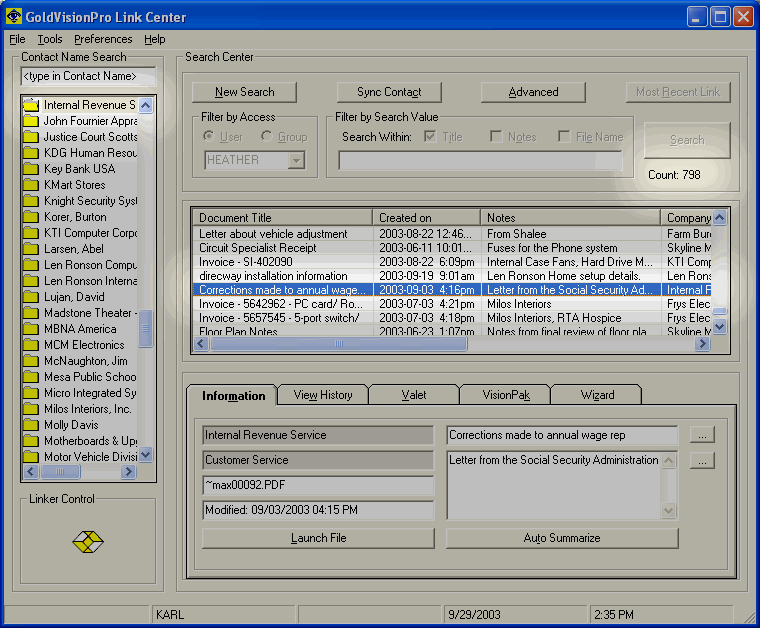Select the Lujan, David folder icon
This screenshot has height=628, width=760.
pos(31,297)
